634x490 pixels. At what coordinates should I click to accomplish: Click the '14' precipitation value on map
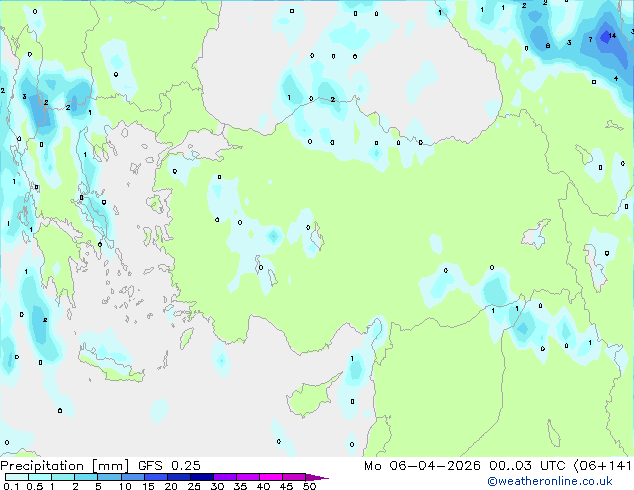point(612,36)
